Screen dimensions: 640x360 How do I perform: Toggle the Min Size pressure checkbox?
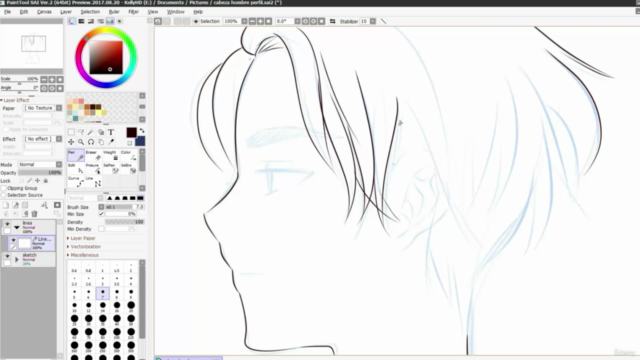pos(101,214)
